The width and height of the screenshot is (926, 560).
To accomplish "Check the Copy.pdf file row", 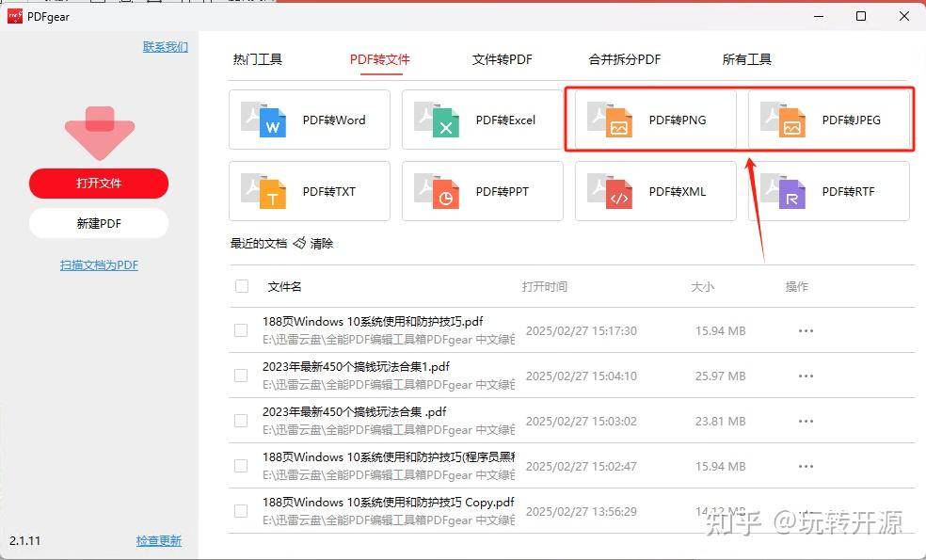I will coord(241,511).
